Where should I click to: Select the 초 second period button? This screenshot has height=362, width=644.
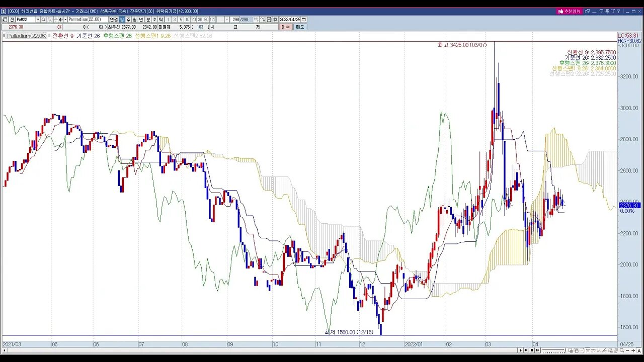click(154, 20)
